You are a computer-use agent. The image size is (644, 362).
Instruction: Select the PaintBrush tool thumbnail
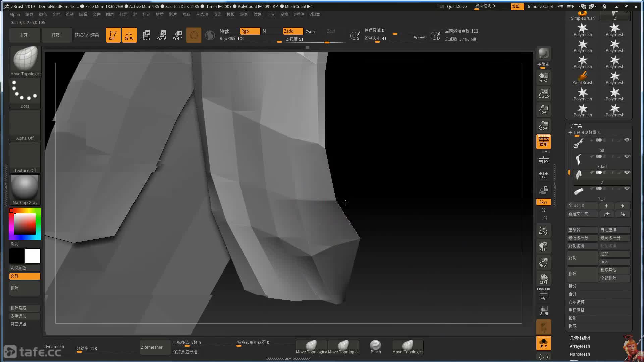583,77
